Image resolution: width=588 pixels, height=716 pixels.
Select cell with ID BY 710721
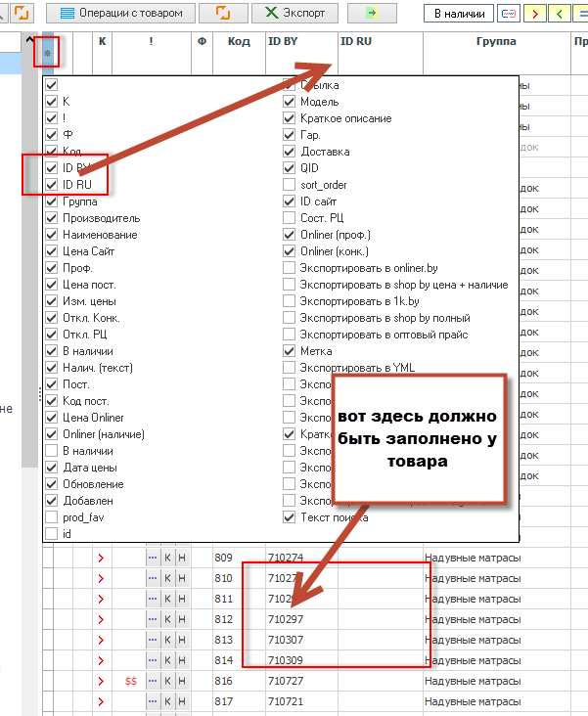pos(301,701)
